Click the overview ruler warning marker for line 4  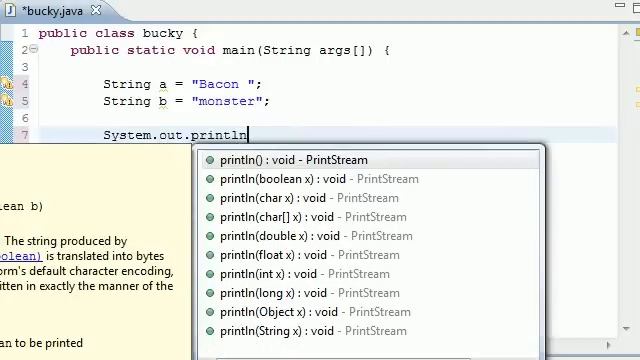tap(637, 89)
